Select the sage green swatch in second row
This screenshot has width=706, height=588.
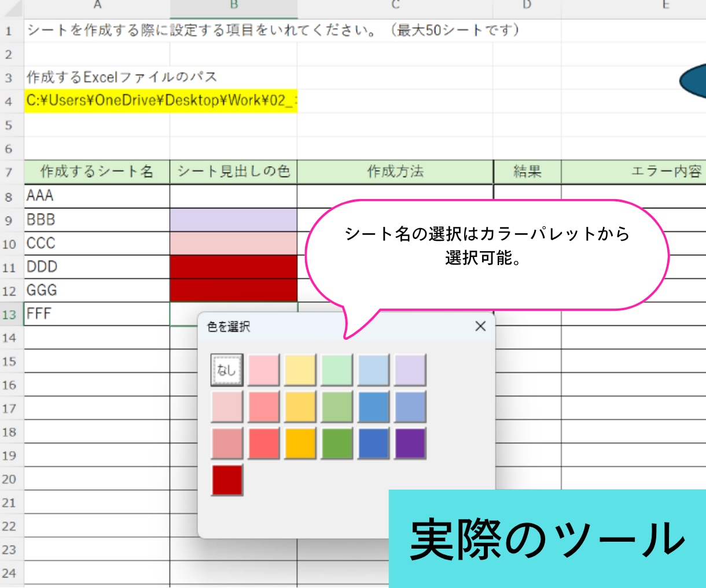point(337,407)
